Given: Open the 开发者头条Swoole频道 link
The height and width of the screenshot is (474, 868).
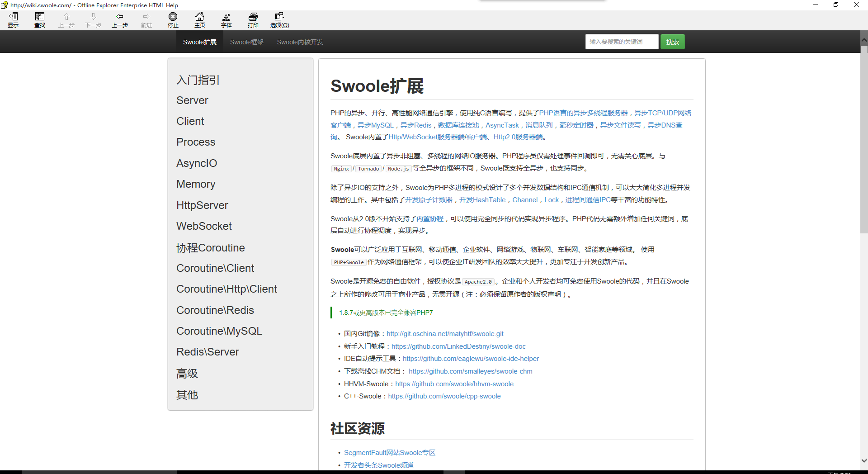Looking at the screenshot, I should (379, 465).
